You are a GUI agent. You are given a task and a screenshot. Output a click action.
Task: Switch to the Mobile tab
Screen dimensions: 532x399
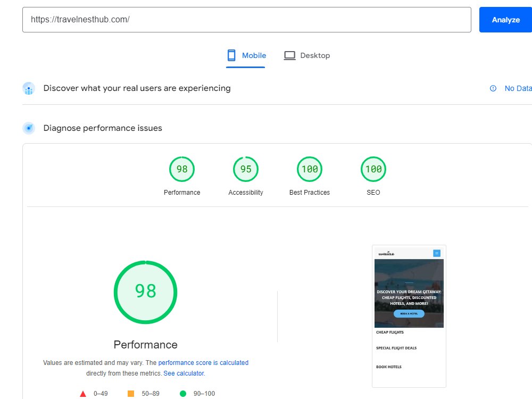pyautogui.click(x=246, y=56)
